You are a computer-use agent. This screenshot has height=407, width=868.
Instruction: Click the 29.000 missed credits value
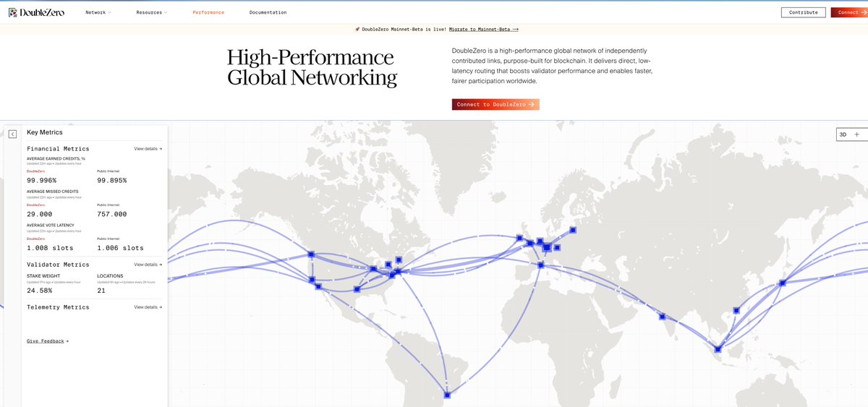(x=40, y=214)
